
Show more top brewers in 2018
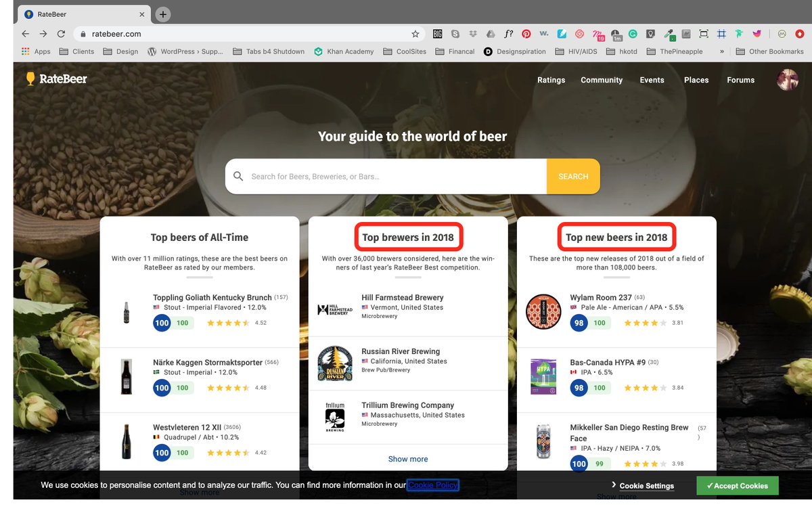click(408, 459)
